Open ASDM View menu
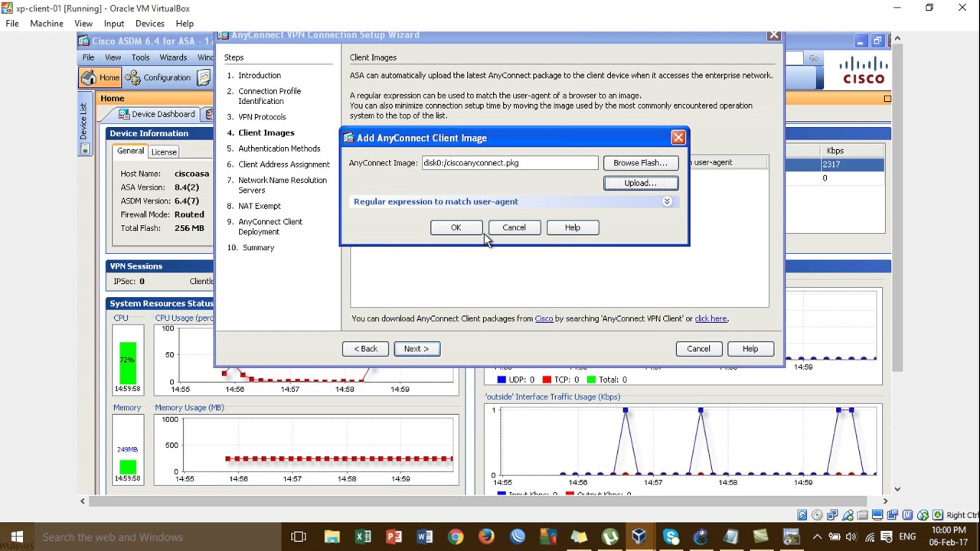Screen dimensions: 980x551 click(113, 57)
